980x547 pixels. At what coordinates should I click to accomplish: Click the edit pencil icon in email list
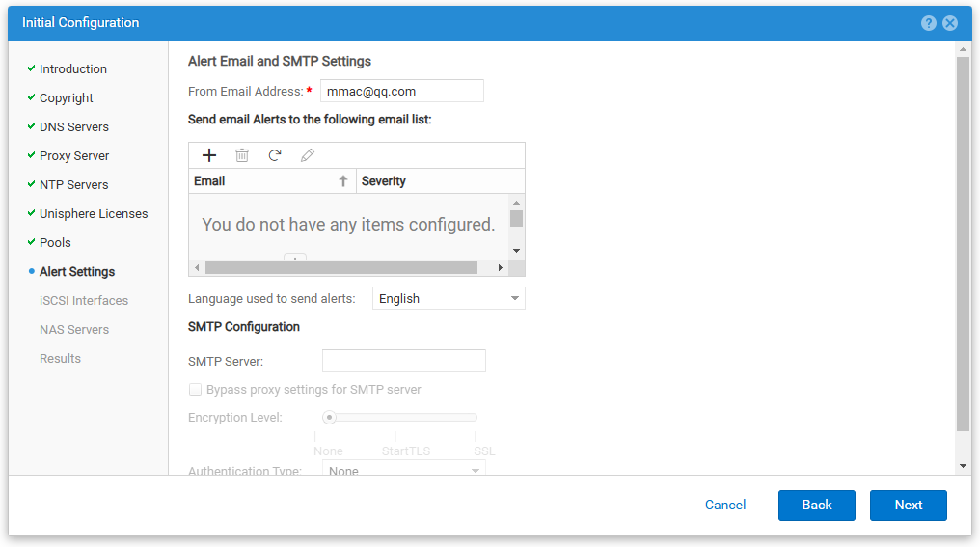[x=308, y=155]
